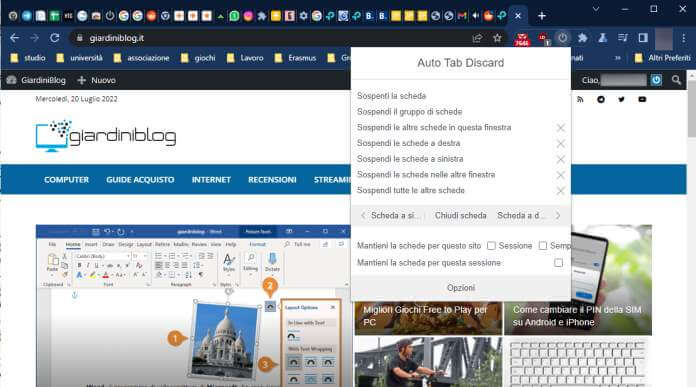Choose 'Sospendi le altre schede in questa finestra'
Screen dimensions: 696x387
(434, 128)
